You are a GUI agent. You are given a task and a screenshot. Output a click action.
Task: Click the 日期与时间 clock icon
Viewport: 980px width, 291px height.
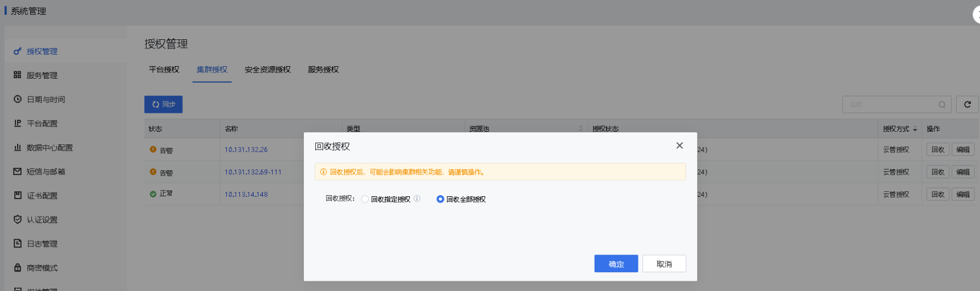click(18, 99)
